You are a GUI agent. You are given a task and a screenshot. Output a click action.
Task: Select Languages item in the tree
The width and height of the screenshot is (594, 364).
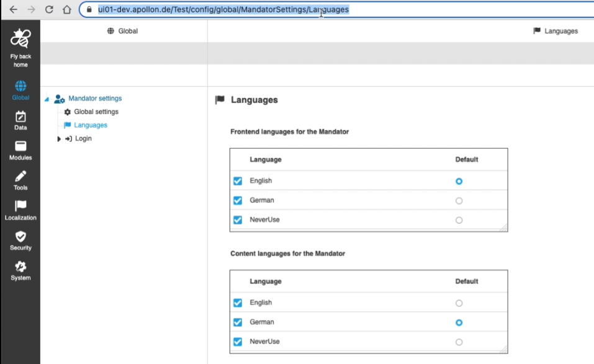point(90,125)
